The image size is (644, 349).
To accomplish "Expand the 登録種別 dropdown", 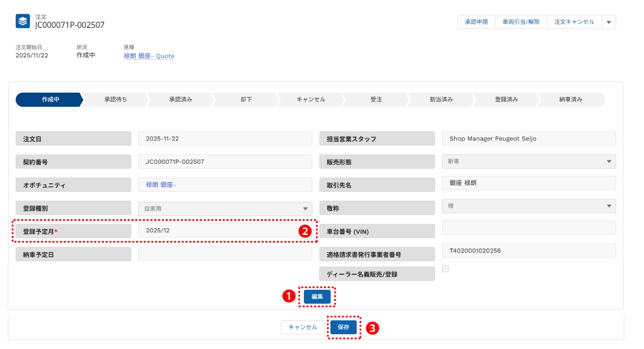I will pos(225,209).
